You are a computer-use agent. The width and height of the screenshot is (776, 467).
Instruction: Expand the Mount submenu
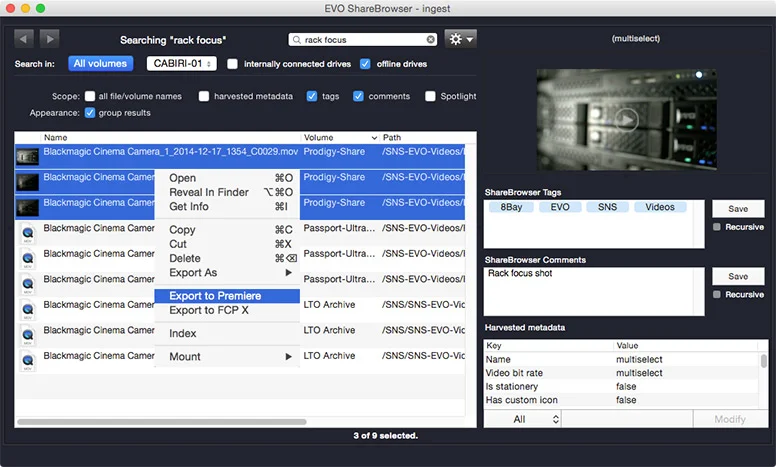(x=227, y=357)
